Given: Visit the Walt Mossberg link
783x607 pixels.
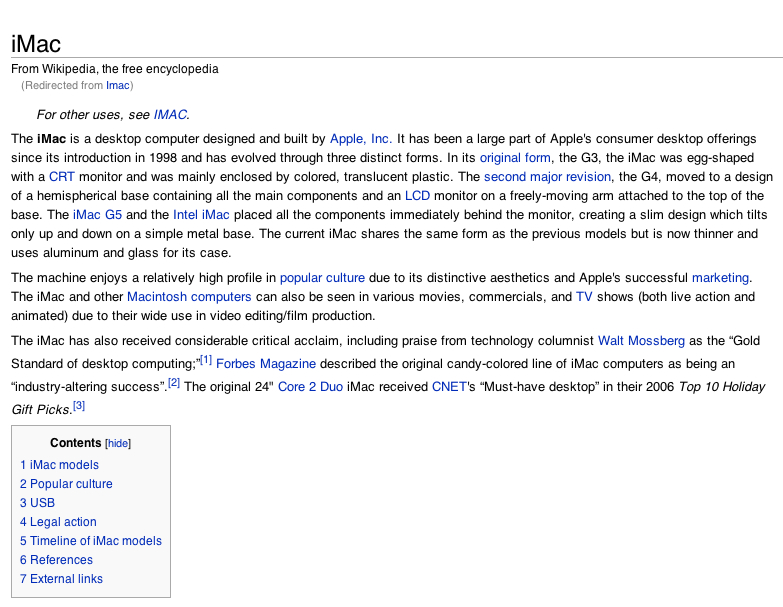Looking at the screenshot, I should coord(641,341).
